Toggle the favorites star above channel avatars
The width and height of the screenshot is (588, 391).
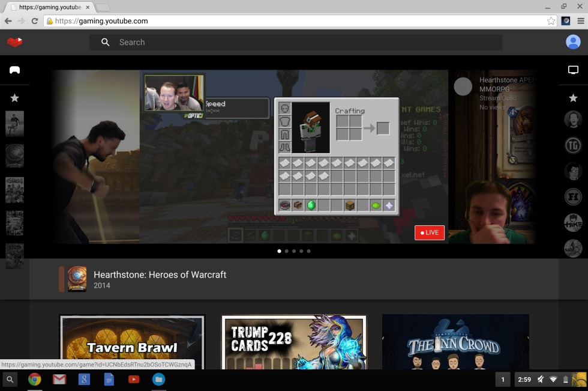[x=573, y=97]
